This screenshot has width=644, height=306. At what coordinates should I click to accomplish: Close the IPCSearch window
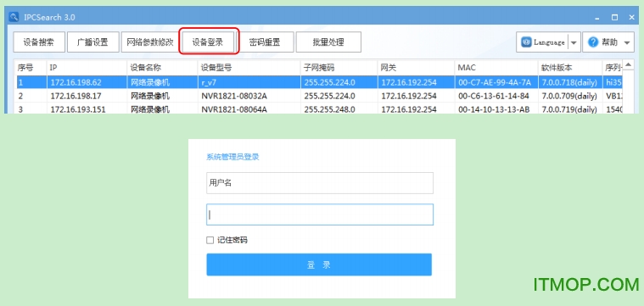click(x=631, y=17)
